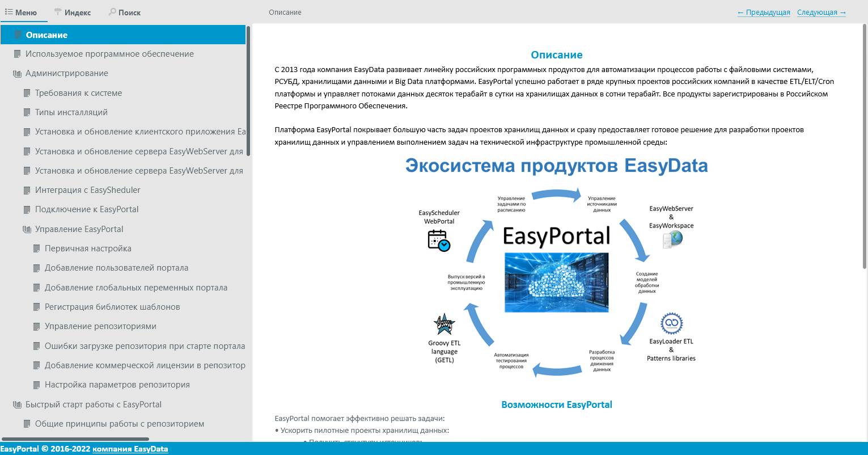Click the content pane vertical scrollbar

(864, 146)
